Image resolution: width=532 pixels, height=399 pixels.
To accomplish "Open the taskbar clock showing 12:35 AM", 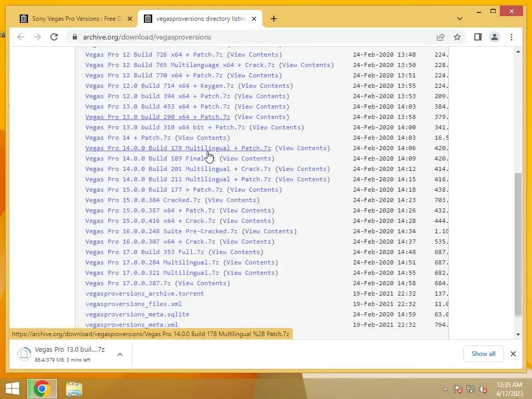I will pyautogui.click(x=509, y=389).
